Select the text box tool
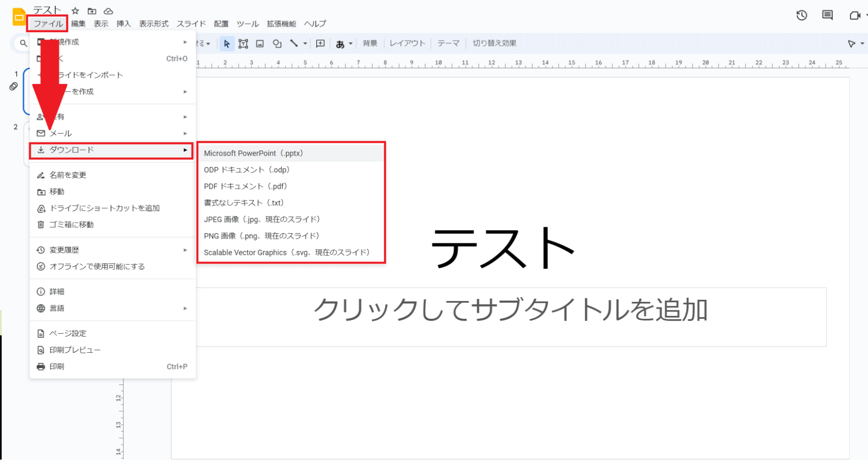 [x=243, y=43]
